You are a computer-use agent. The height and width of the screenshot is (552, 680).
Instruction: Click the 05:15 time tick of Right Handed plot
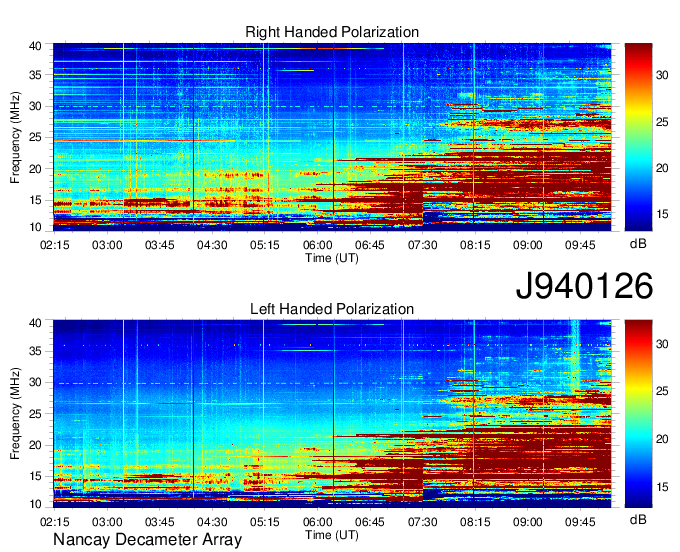[265, 245]
